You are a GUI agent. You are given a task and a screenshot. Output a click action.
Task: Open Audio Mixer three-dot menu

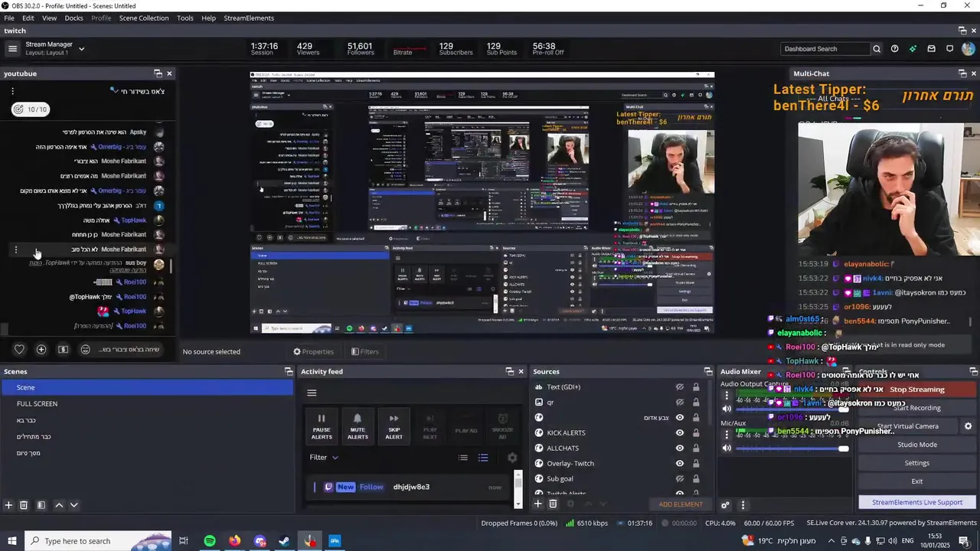coord(742,505)
